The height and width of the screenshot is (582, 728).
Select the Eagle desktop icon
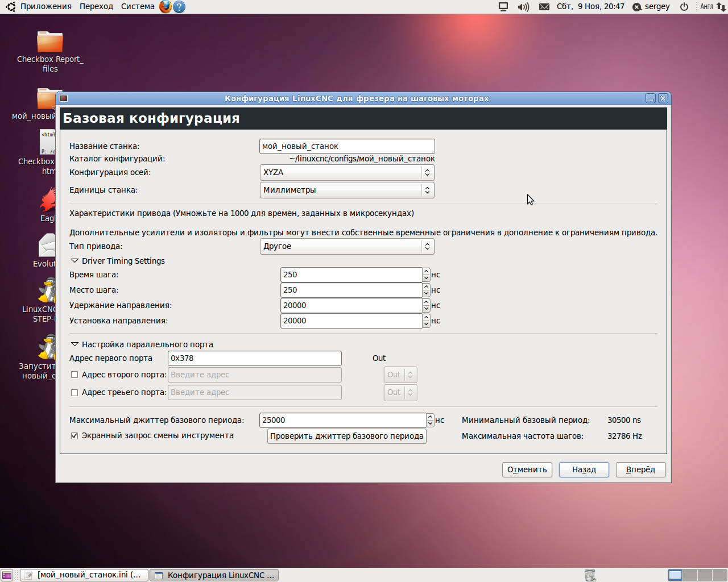(48, 205)
